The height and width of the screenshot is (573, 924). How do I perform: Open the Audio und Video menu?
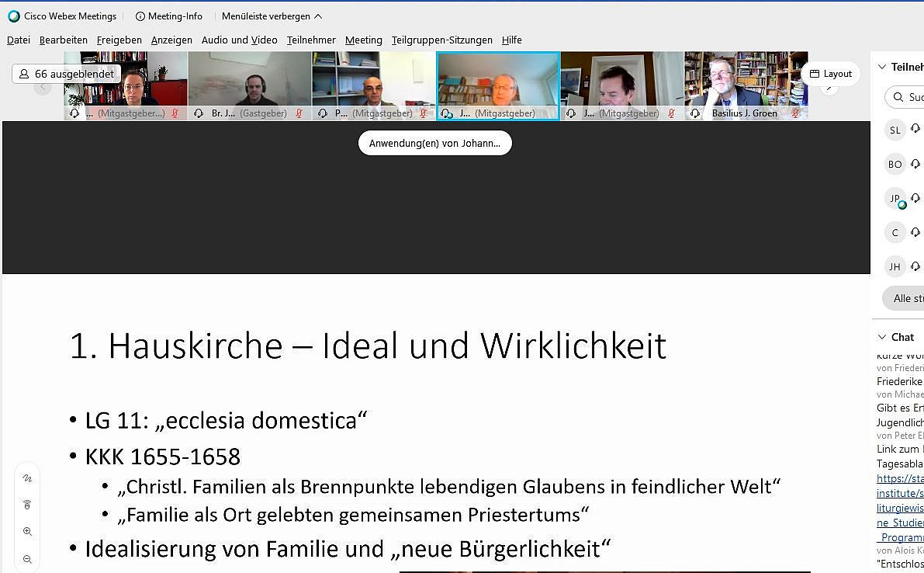(x=239, y=40)
